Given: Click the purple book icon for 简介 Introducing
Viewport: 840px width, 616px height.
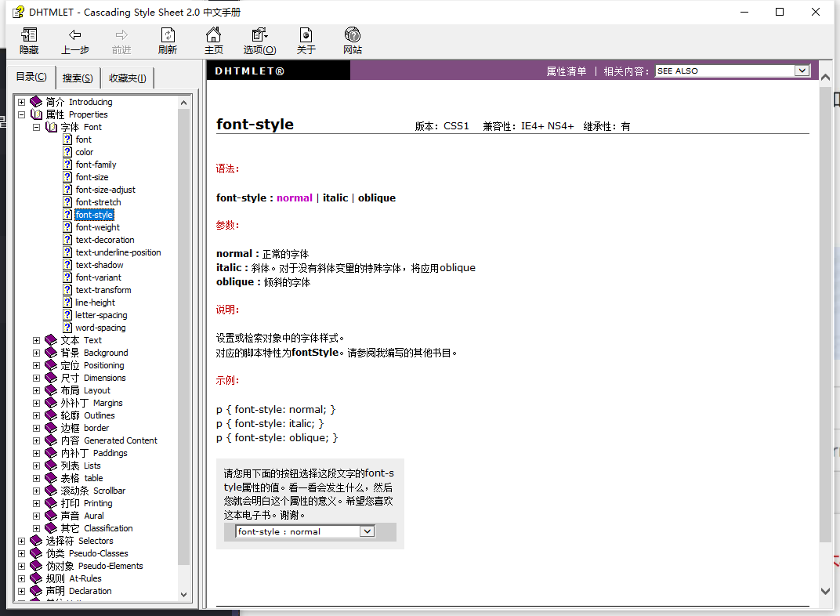Looking at the screenshot, I should [x=36, y=102].
